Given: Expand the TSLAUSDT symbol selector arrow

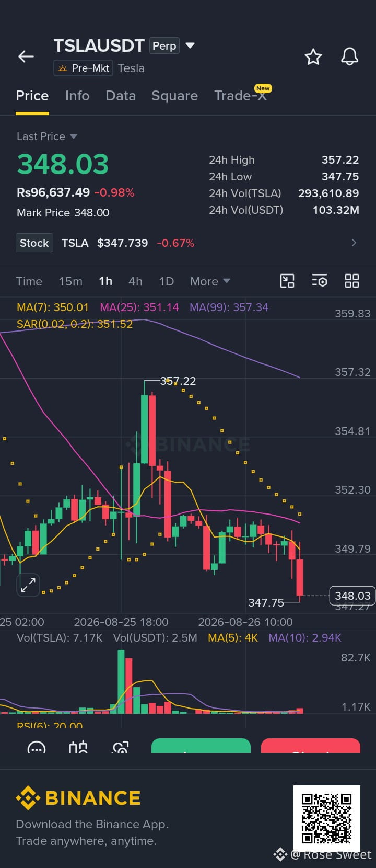Looking at the screenshot, I should (x=190, y=45).
